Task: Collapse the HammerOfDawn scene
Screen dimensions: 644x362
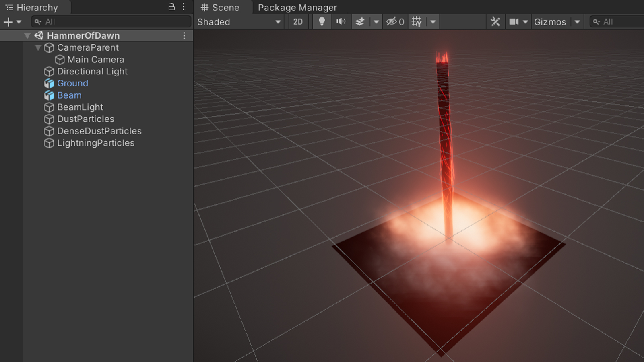Action: point(27,36)
